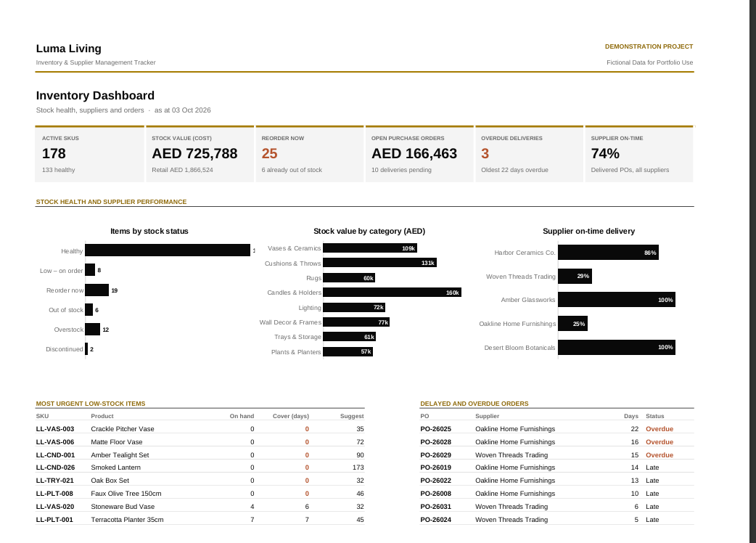756x543 pixels.
Task: Click Harbor Ceramics Co. 86% bar
Action: click(x=608, y=252)
